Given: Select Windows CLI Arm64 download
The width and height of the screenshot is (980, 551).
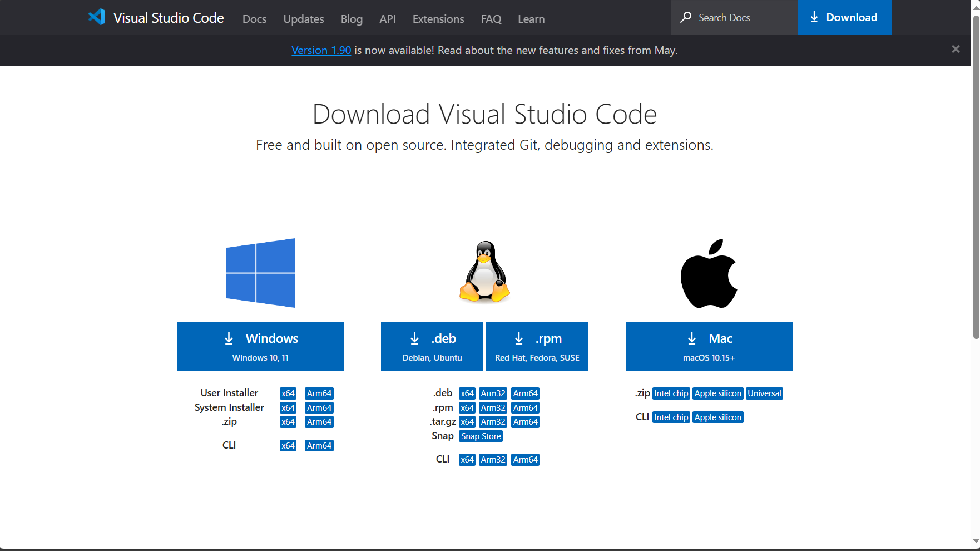Looking at the screenshot, I should tap(319, 446).
